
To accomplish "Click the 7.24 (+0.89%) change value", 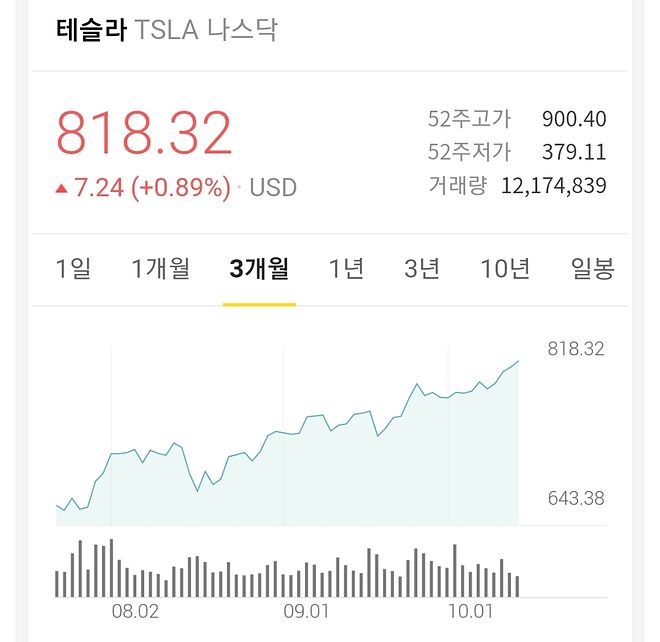I will coord(151,187).
